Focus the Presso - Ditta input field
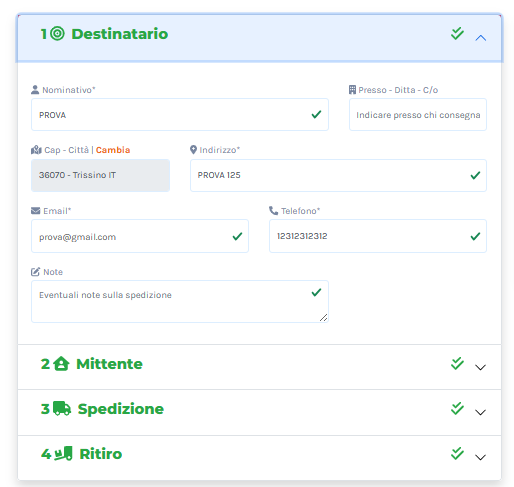This screenshot has height=487, width=514. click(x=418, y=115)
